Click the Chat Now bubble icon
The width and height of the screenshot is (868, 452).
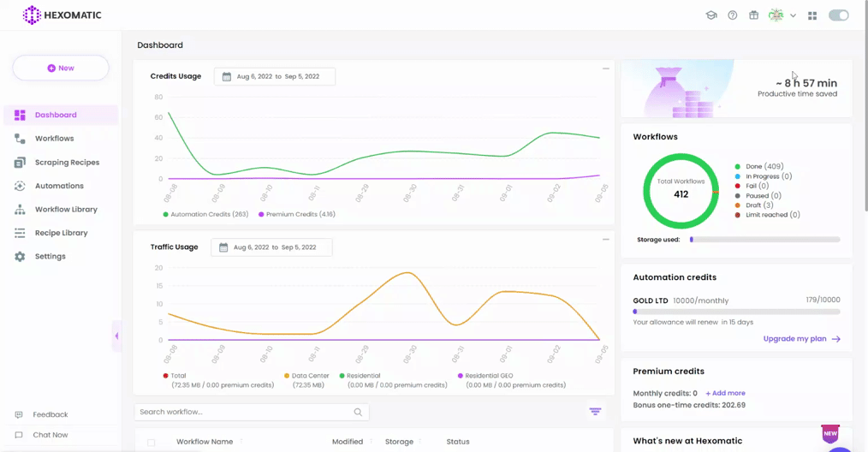coord(19,435)
